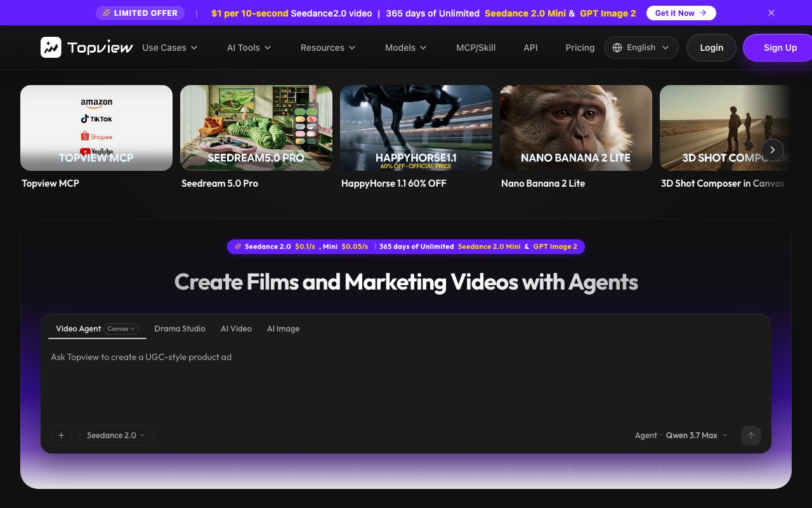Open the Canvas mode dropdown

click(x=121, y=329)
